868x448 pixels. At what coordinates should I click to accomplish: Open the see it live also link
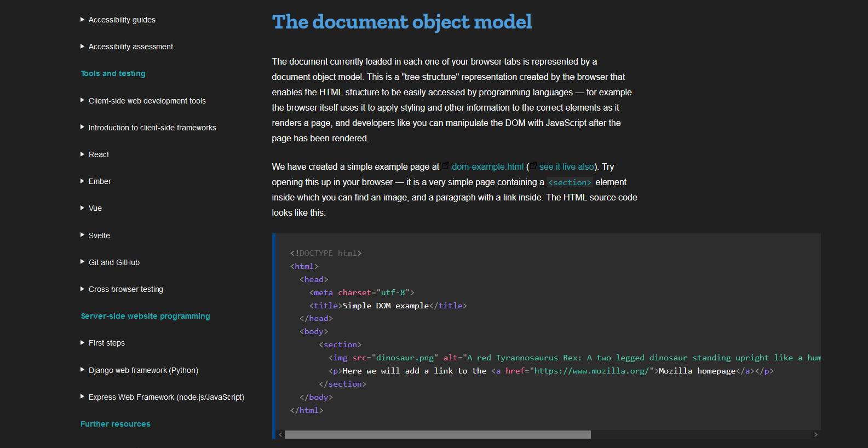click(566, 166)
